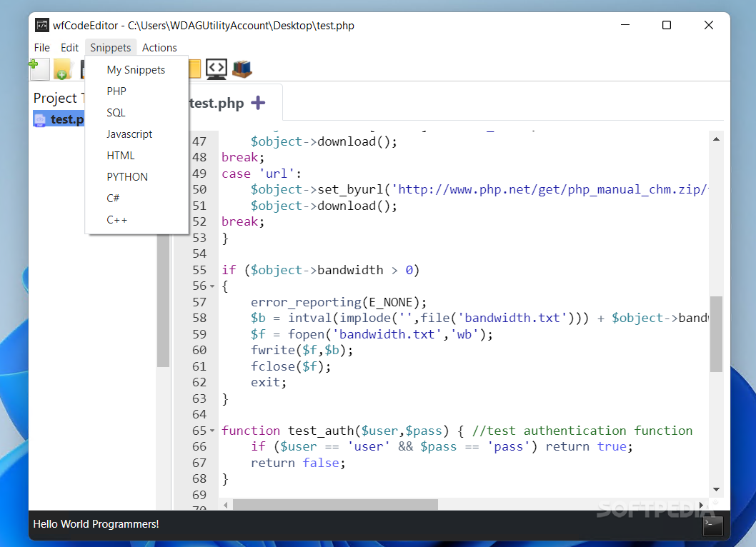Collapse the code fold at line 56
This screenshot has width=756, height=547.
tap(212, 286)
